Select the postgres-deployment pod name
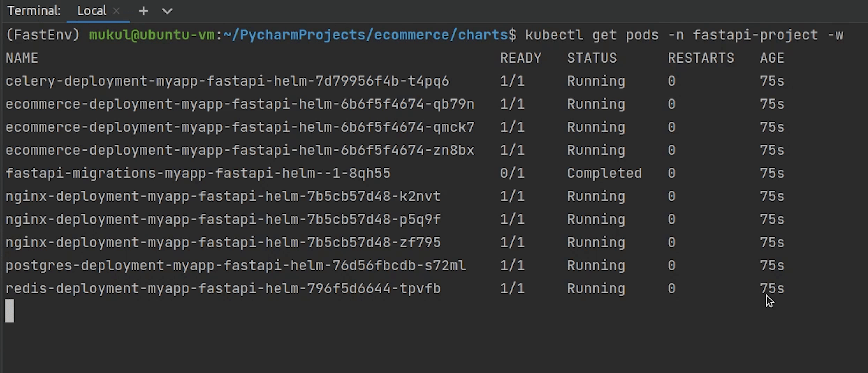Viewport: 868px width, 373px height. [235, 265]
